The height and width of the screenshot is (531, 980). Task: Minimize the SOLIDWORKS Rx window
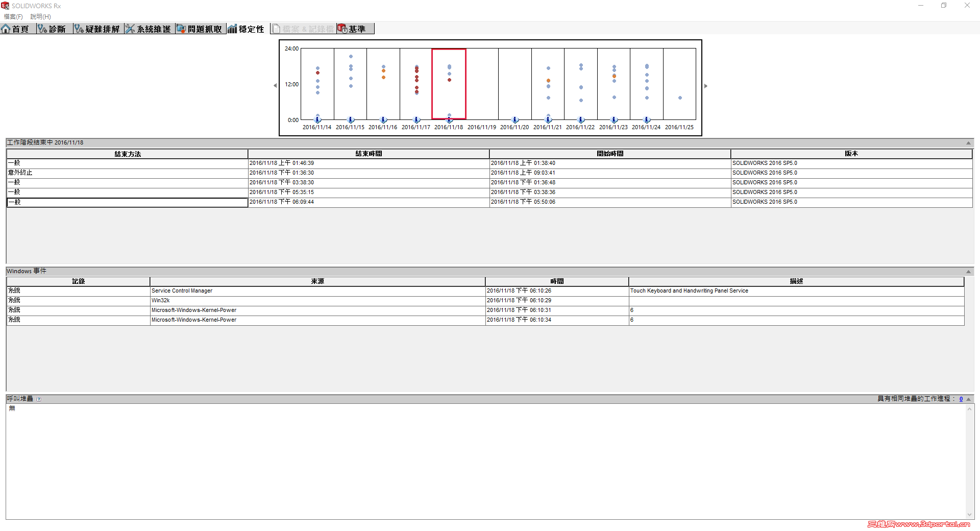(x=921, y=6)
